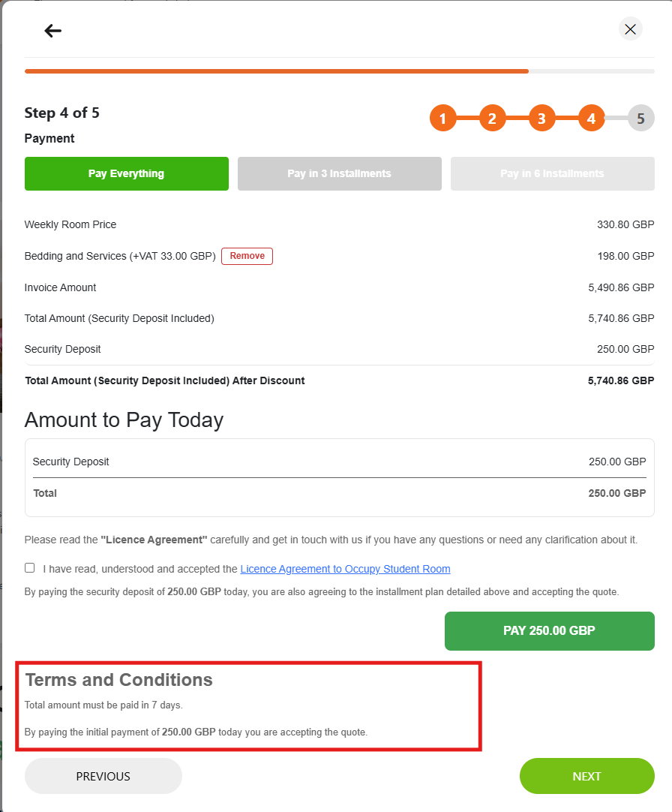Click the Amount to Pay Today total row
Screen dimensions: 672x812
click(339, 493)
